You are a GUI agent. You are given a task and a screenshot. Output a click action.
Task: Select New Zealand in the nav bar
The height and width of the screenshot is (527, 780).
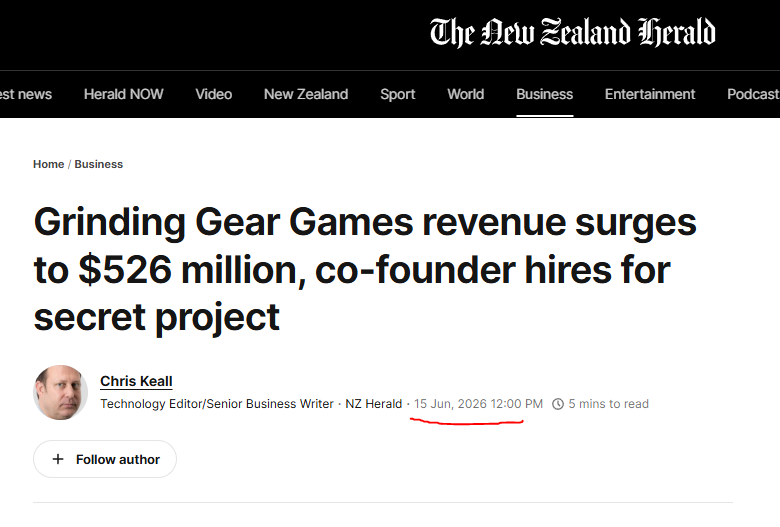coord(306,94)
